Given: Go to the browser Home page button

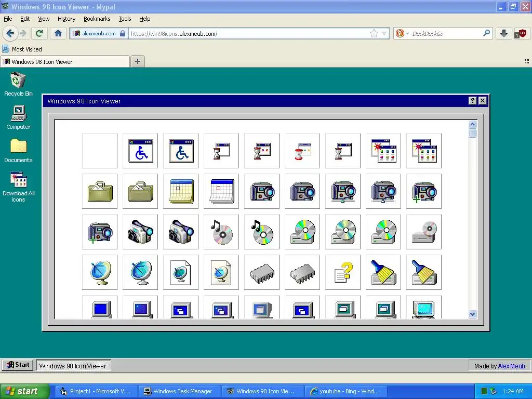Looking at the screenshot, I should pyautogui.click(x=58, y=33).
